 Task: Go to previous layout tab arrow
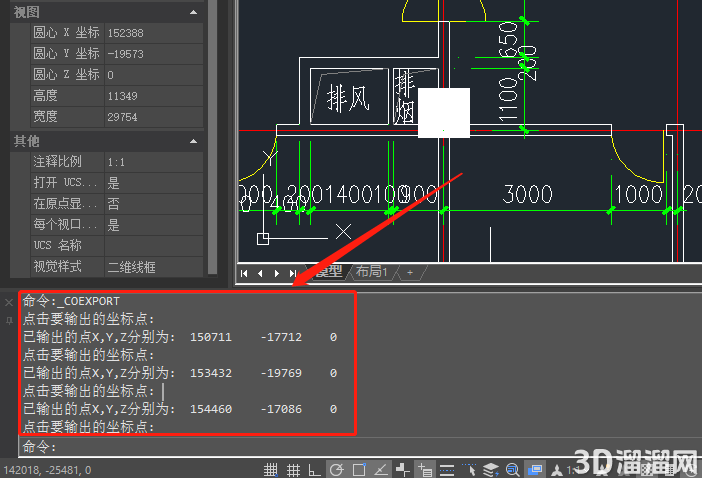[x=260, y=273]
